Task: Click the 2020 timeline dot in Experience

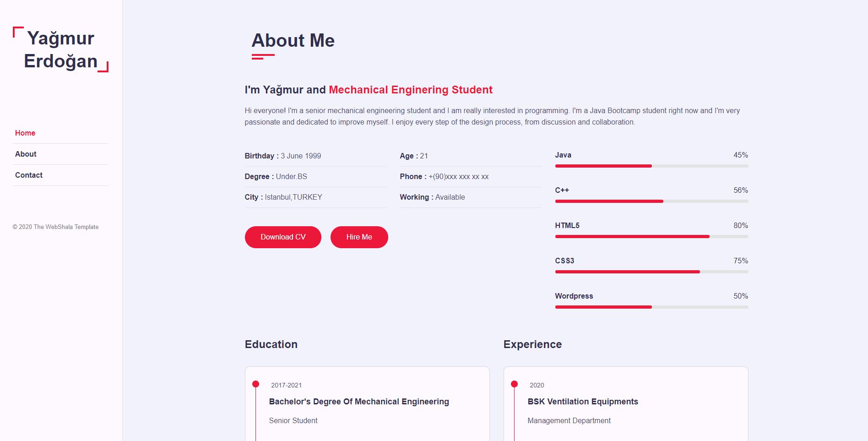Action: (515, 385)
